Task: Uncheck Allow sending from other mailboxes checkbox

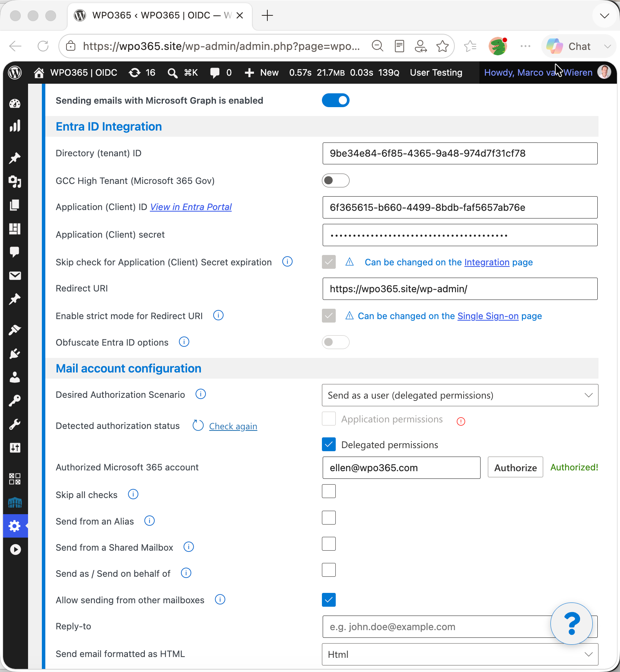Action: pyautogui.click(x=329, y=600)
